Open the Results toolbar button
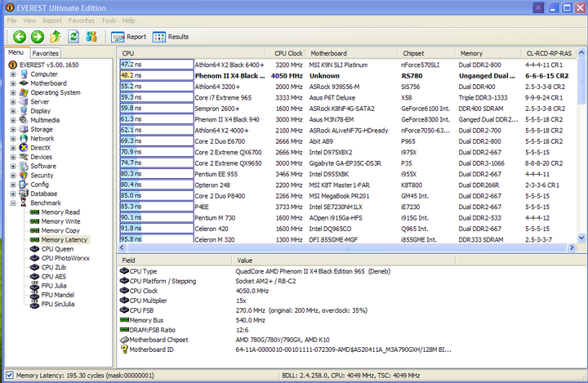Viewport: 588px width, 383px height. click(171, 37)
